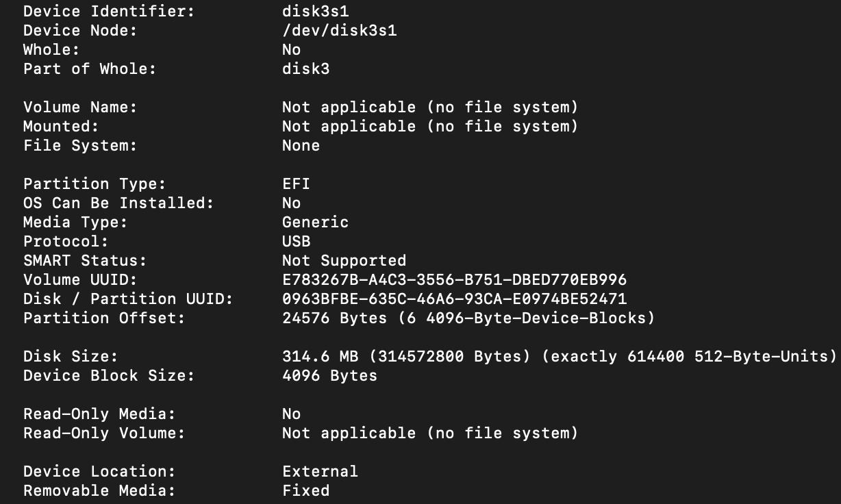Click the /dev/disk3s1 device node path
Screen dimensions: 841x504
tap(339, 30)
